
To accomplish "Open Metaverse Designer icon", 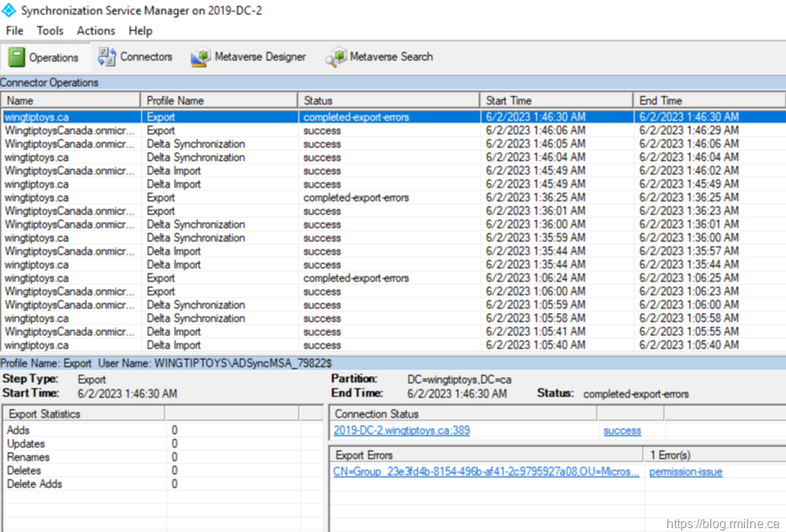I will 201,58.
